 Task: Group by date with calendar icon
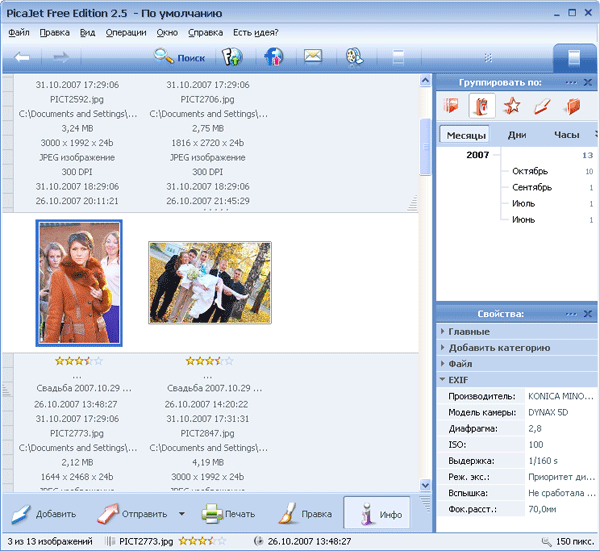pyautogui.click(x=482, y=106)
